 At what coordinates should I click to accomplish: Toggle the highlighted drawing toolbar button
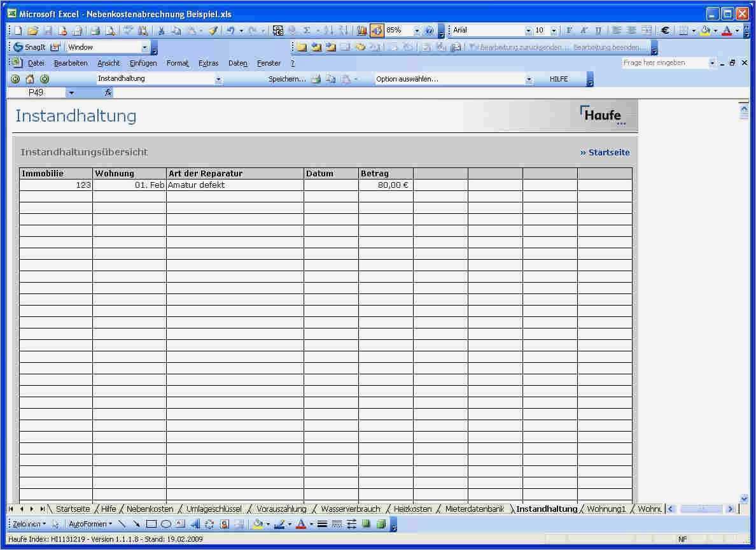click(377, 31)
